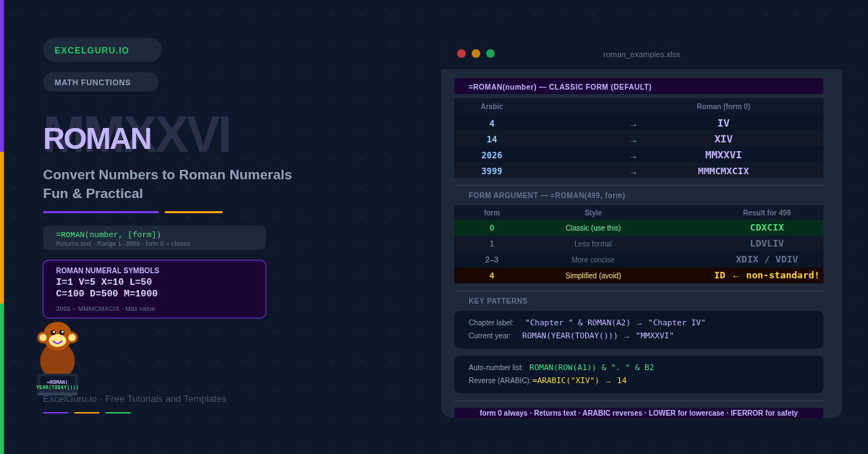The width and height of the screenshot is (868, 454).
Task: Click the laptop showing =ROMAN(YEAR(TODAY()))
Action: (x=57, y=384)
